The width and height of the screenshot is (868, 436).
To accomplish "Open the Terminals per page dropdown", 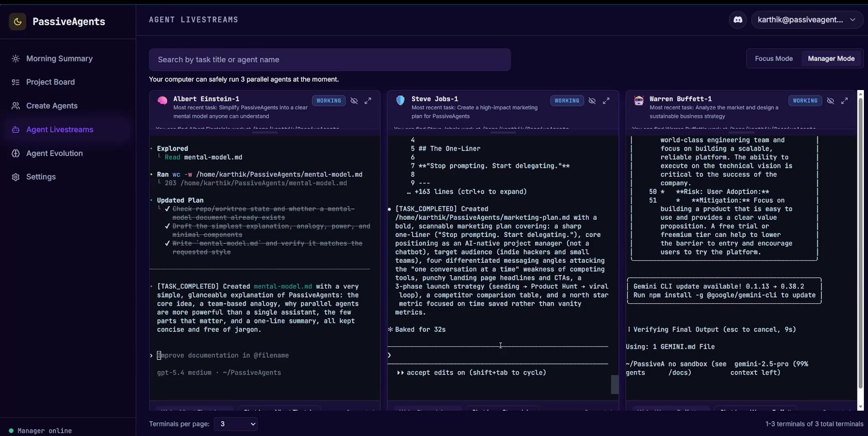I will tap(236, 424).
